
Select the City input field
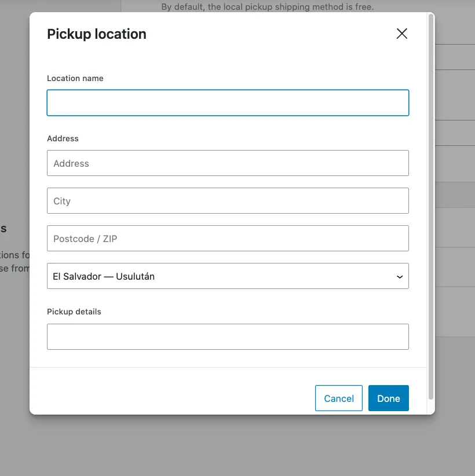228,201
